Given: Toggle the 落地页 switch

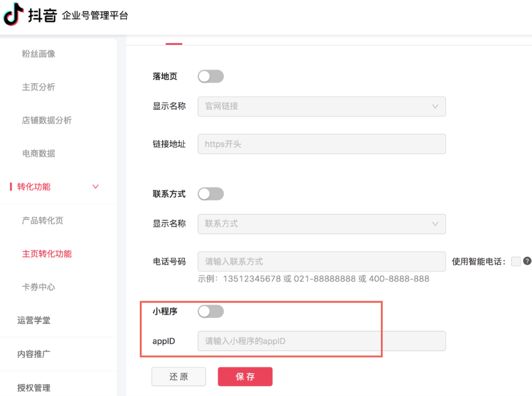Looking at the screenshot, I should [x=211, y=77].
